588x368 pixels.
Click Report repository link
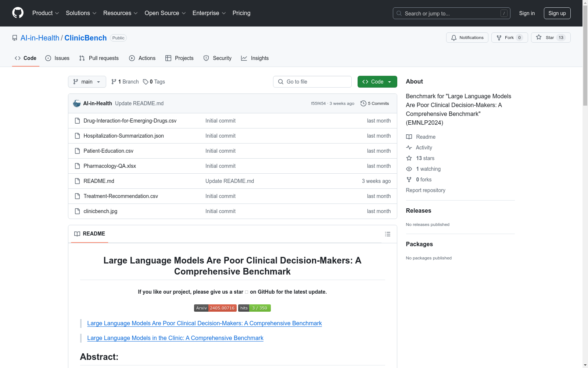(x=426, y=190)
